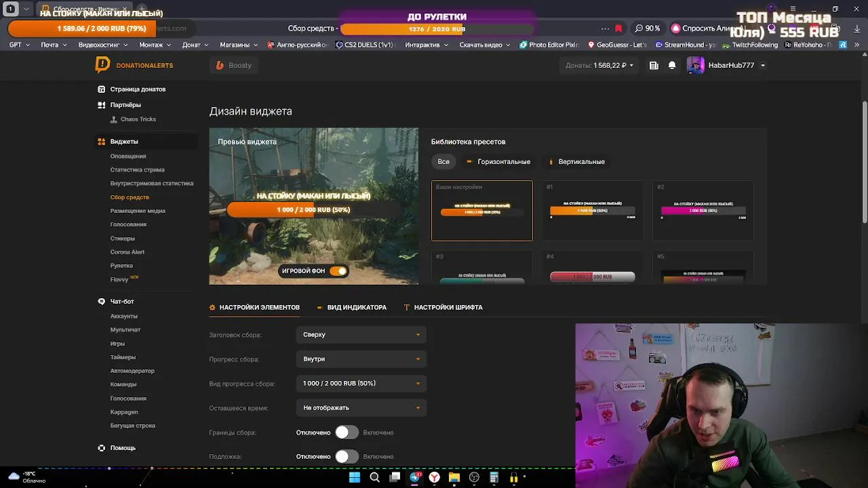This screenshot has height=488, width=868.
Task: Click the 90 % zoom indicator
Action: (x=647, y=28)
